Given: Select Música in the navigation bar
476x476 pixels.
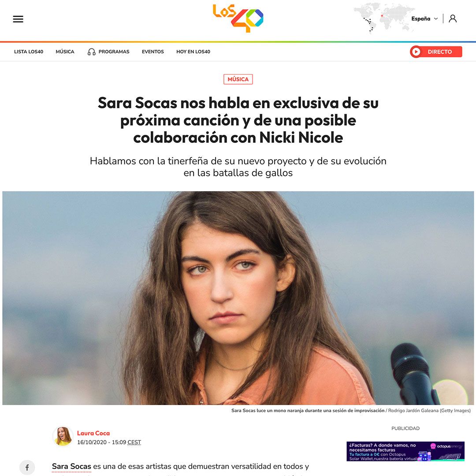Looking at the screenshot, I should pyautogui.click(x=65, y=52).
